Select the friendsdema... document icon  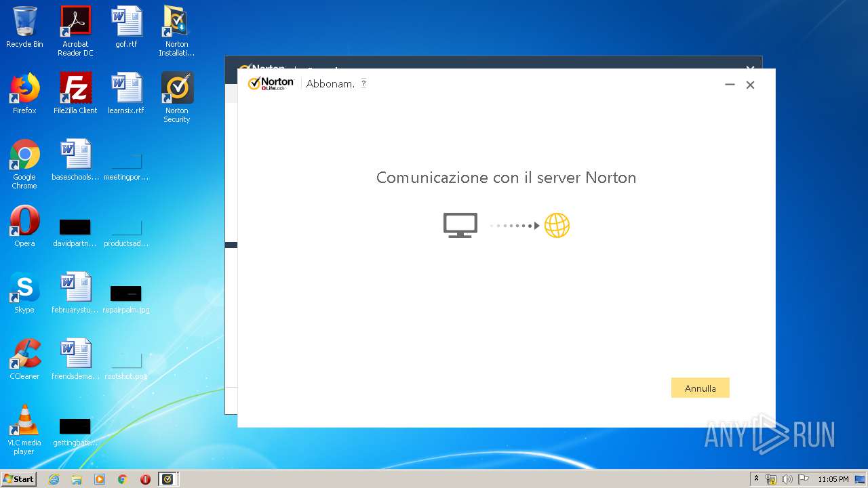75,359
